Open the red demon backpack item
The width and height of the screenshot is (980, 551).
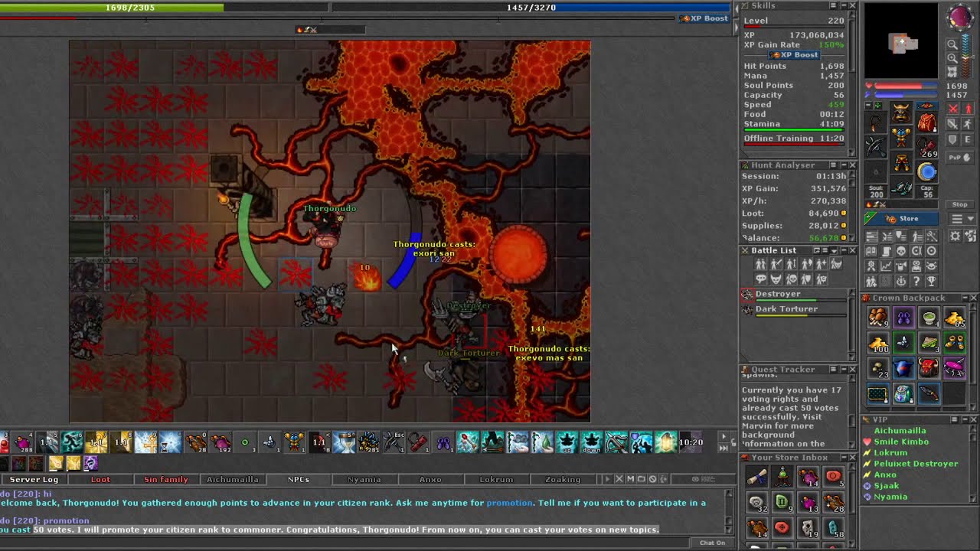point(929,369)
